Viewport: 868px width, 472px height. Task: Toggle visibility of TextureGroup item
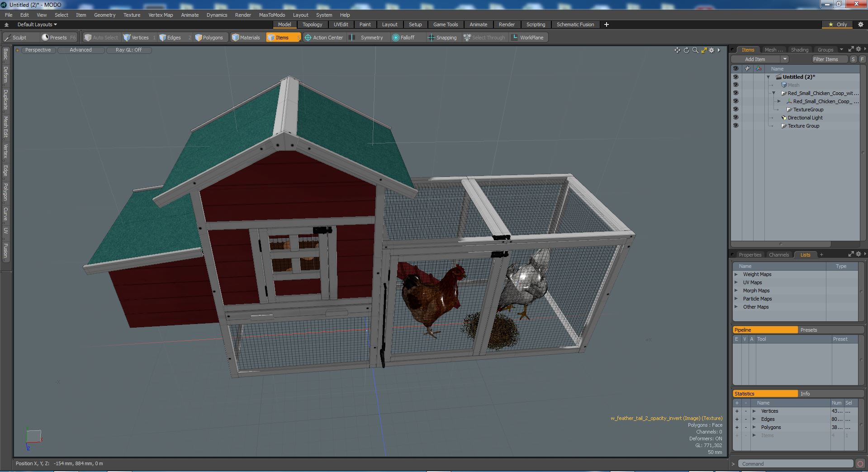pos(735,110)
